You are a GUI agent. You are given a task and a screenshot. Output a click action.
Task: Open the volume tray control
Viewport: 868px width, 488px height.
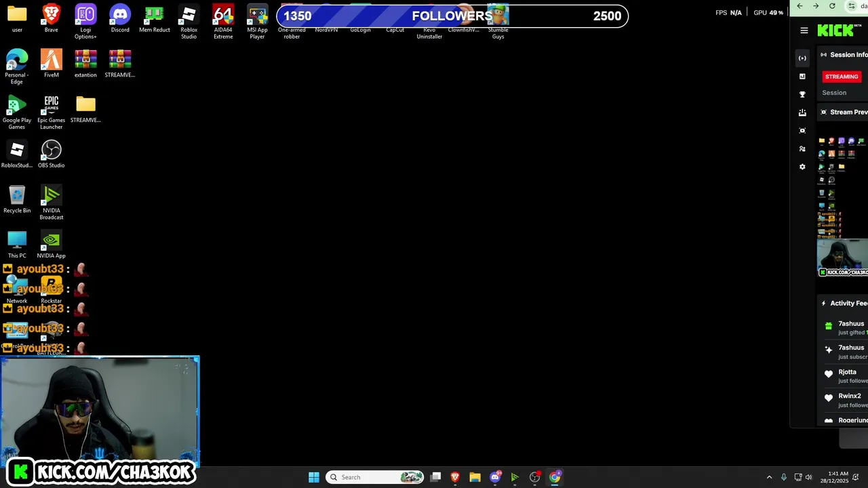coord(808,477)
